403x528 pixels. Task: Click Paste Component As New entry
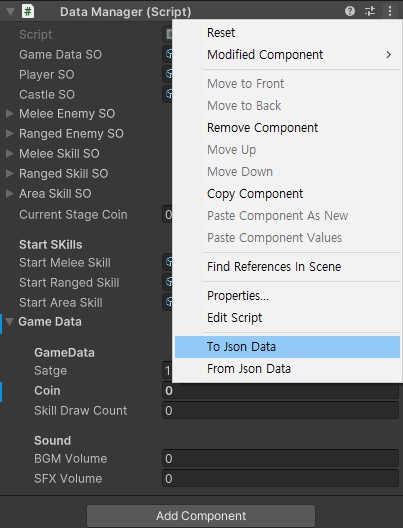(x=287, y=216)
